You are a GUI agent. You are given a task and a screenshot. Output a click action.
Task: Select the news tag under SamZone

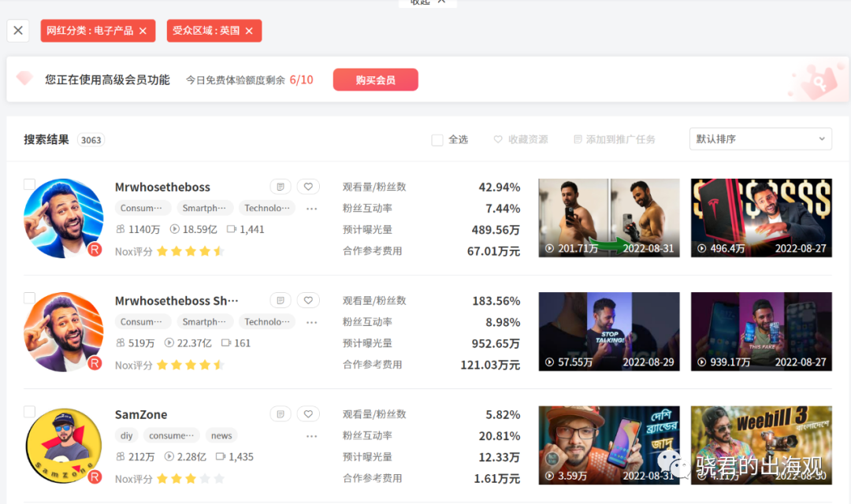point(221,435)
